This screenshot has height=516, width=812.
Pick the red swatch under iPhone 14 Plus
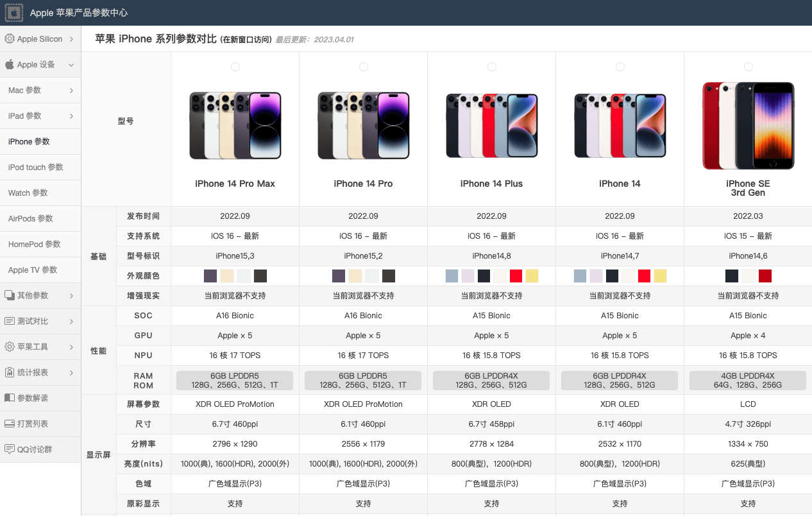pos(516,276)
